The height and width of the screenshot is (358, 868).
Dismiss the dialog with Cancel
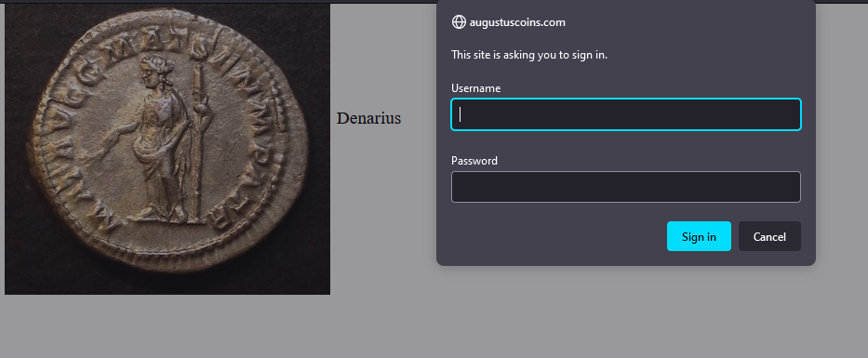pyautogui.click(x=769, y=236)
